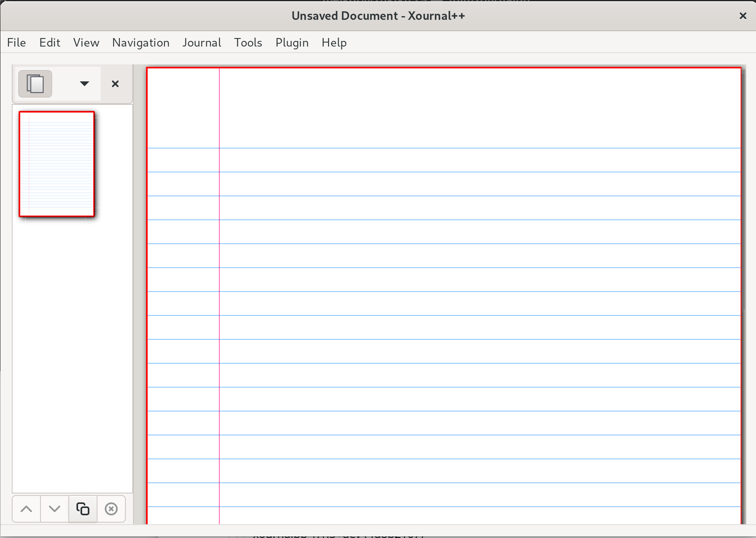
Task: Open the View menu
Action: pyautogui.click(x=86, y=43)
